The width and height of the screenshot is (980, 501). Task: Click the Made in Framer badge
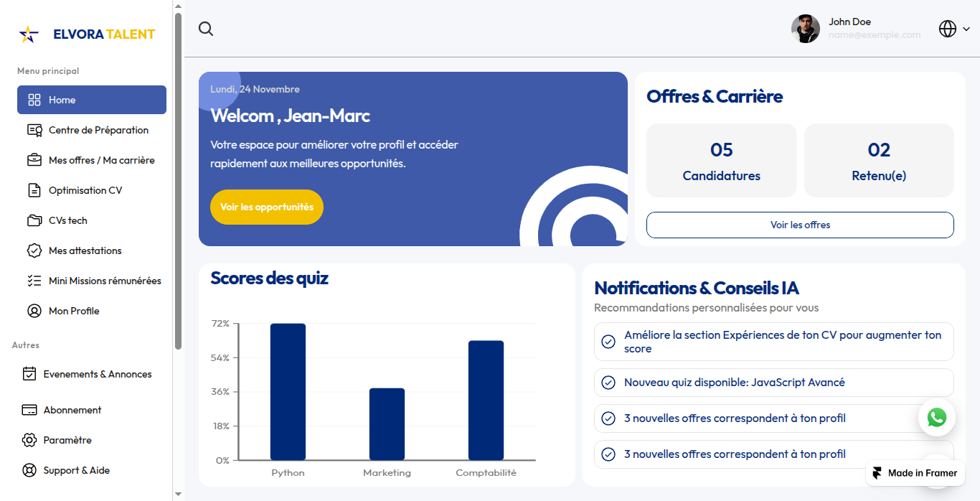point(915,473)
